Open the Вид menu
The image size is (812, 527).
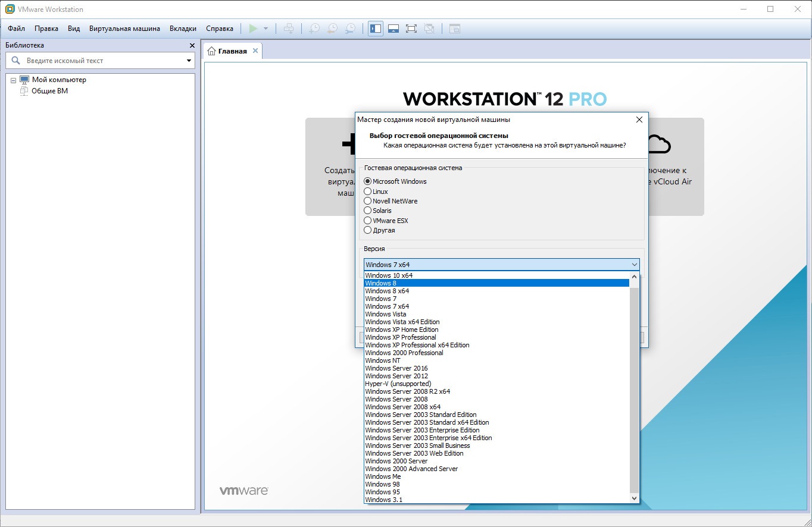point(74,29)
